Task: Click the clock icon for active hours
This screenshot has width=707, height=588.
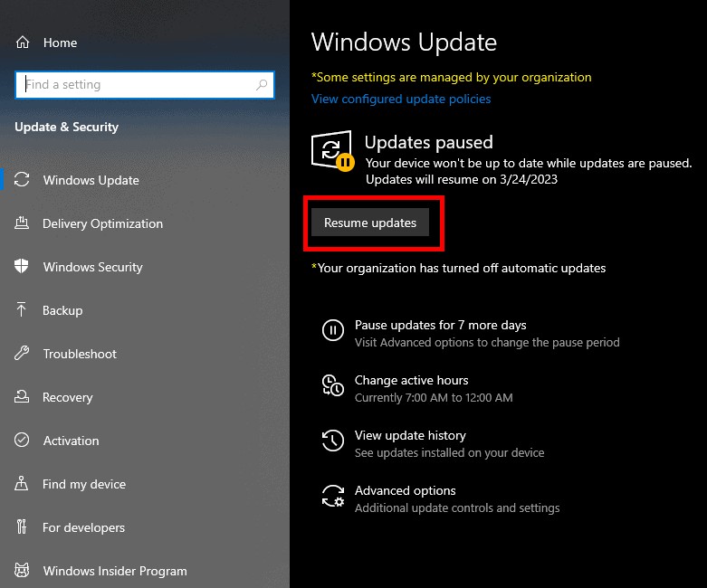Action: click(333, 385)
